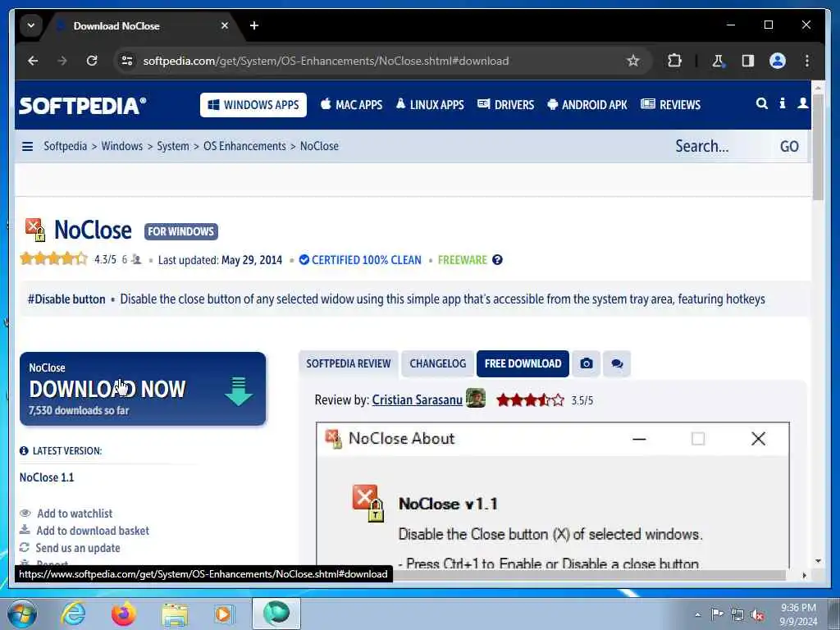Open the Chrome Labs flask icon
The width and height of the screenshot is (840, 630).
(718, 61)
